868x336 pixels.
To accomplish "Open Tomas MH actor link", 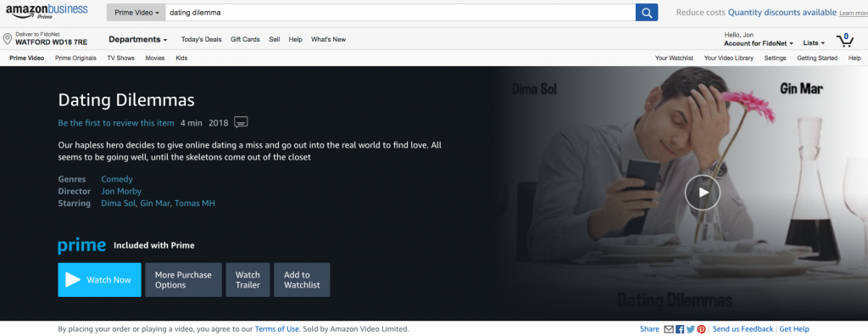I will pos(195,204).
